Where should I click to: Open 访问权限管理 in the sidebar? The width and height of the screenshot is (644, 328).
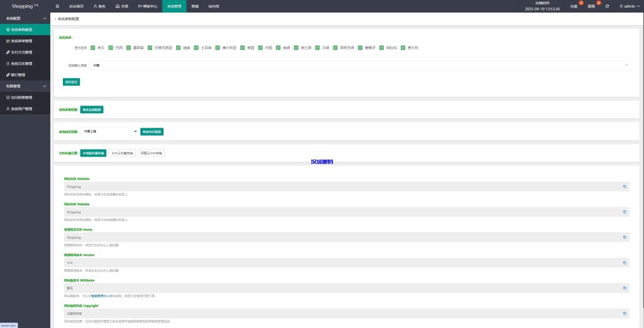(x=21, y=97)
